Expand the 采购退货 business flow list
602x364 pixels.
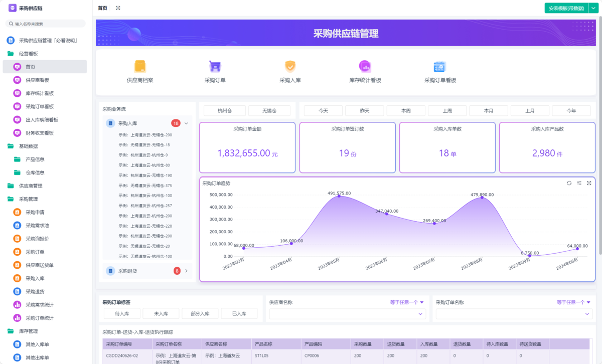coord(186,271)
